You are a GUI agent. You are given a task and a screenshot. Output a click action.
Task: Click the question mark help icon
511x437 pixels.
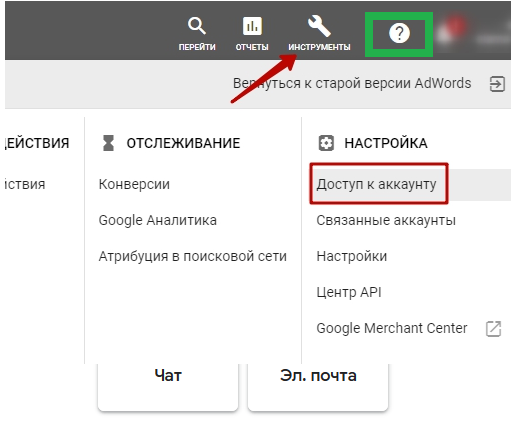tap(399, 33)
